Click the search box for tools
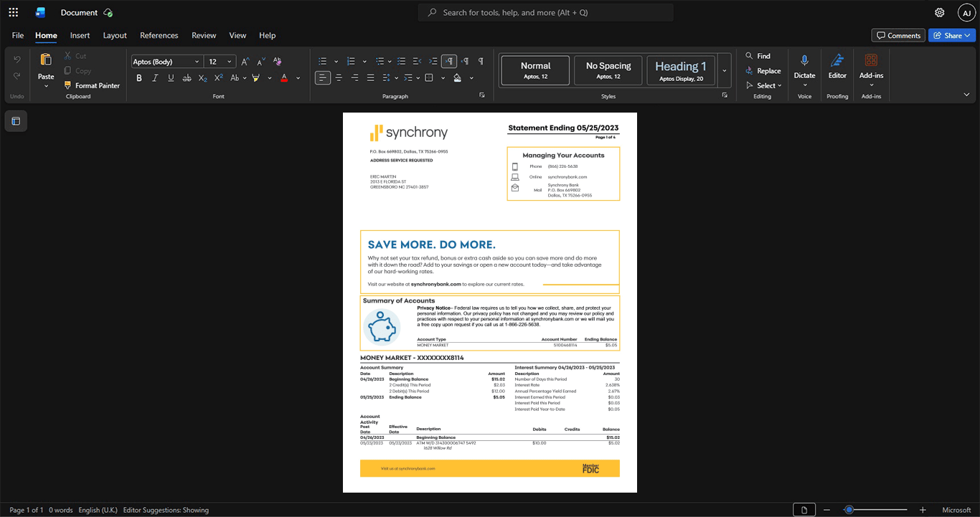The width and height of the screenshot is (980, 517). click(x=546, y=12)
